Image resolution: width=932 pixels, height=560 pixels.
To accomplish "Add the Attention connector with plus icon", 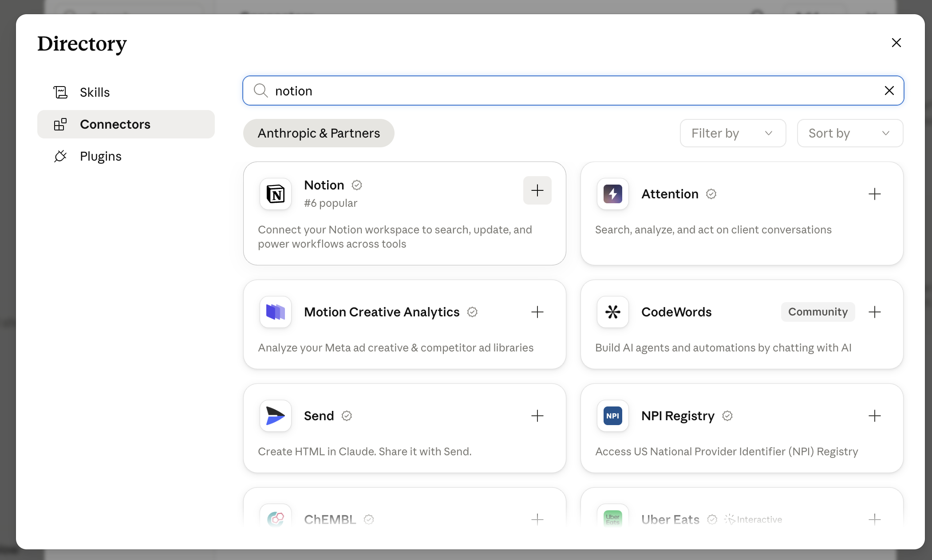I will point(874,194).
